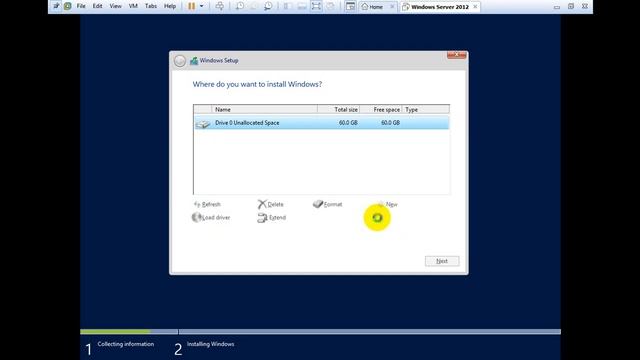Open the Tabs menu
This screenshot has width=640, height=360.
(151, 6)
